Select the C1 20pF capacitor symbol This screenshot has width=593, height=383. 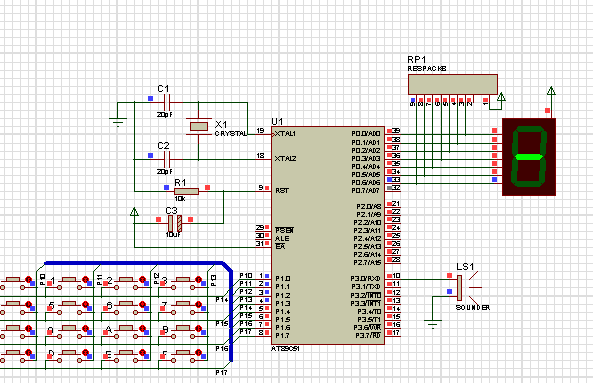click(x=167, y=102)
